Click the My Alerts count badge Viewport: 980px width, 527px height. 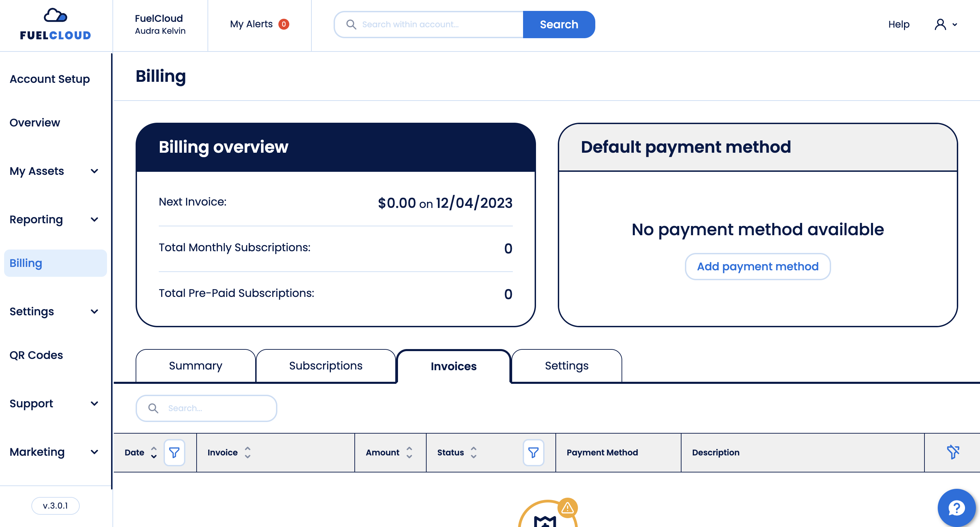(284, 24)
